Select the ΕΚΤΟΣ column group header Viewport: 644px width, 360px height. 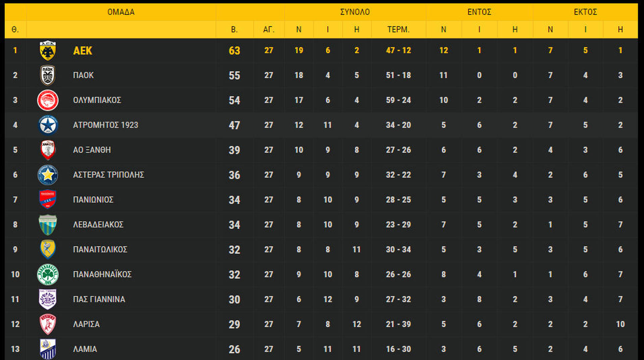[585, 12]
